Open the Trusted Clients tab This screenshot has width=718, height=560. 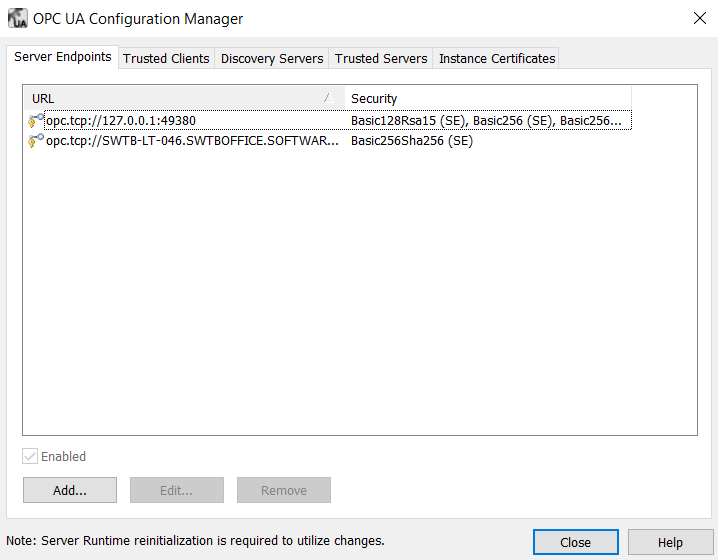(166, 59)
